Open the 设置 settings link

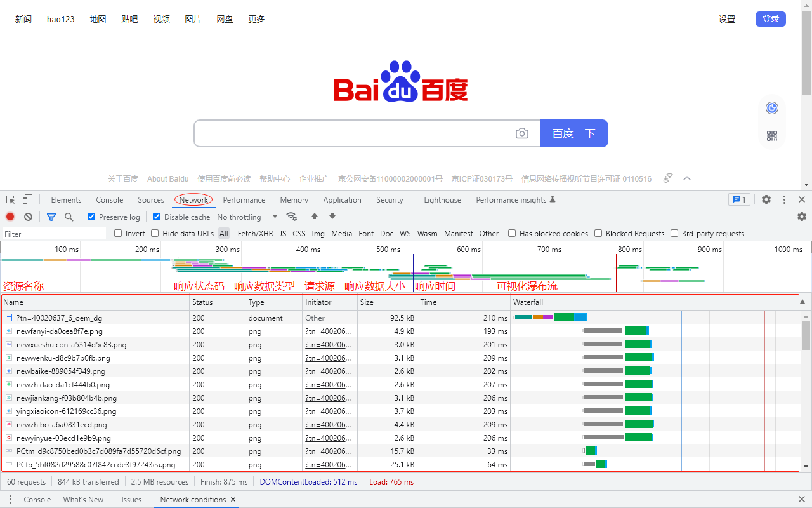(727, 19)
